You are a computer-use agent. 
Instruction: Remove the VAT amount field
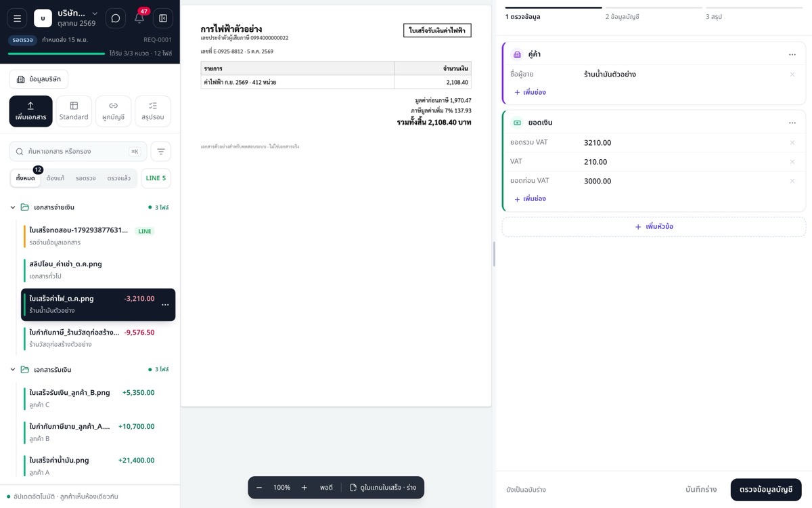[x=792, y=162]
